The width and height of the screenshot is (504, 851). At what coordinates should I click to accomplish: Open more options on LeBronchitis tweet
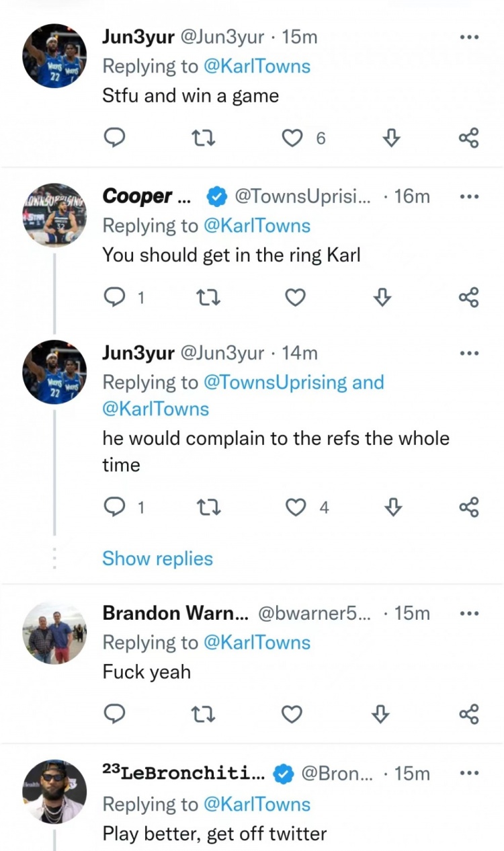pos(469,774)
